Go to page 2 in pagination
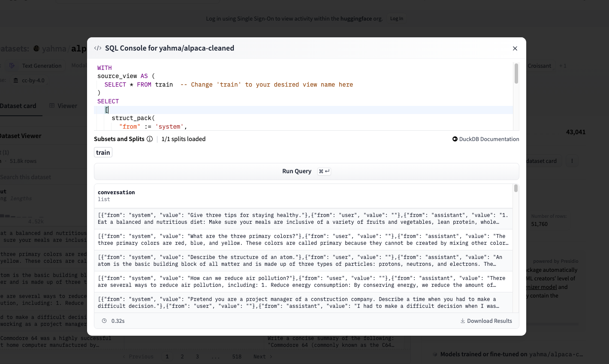The width and height of the screenshot is (609, 364). [x=182, y=356]
